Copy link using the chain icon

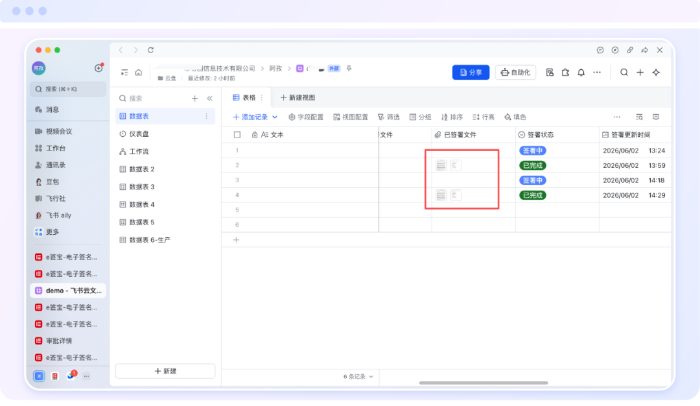pyautogui.click(x=630, y=50)
